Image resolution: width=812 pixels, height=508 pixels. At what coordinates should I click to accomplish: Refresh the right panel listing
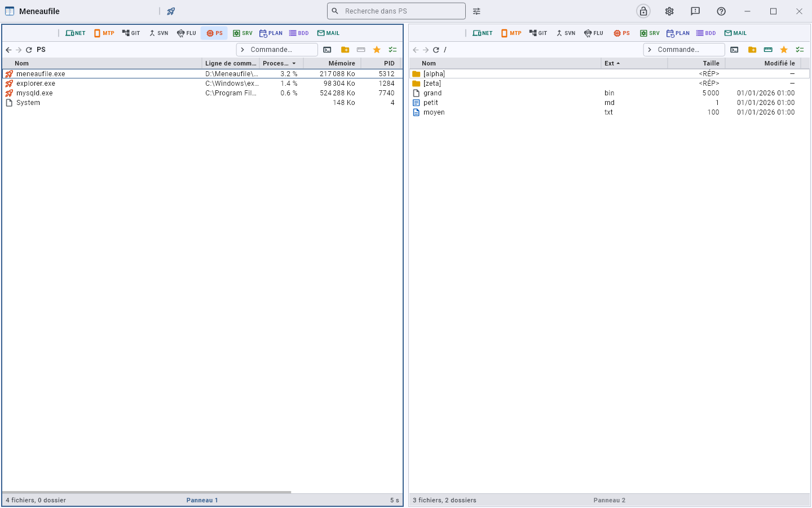click(x=436, y=50)
